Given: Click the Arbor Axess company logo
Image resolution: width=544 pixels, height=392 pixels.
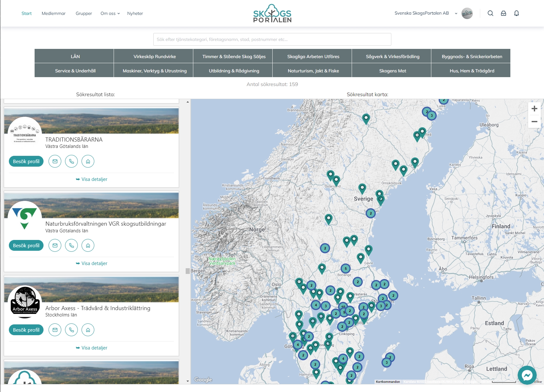Looking at the screenshot, I should pyautogui.click(x=25, y=302).
